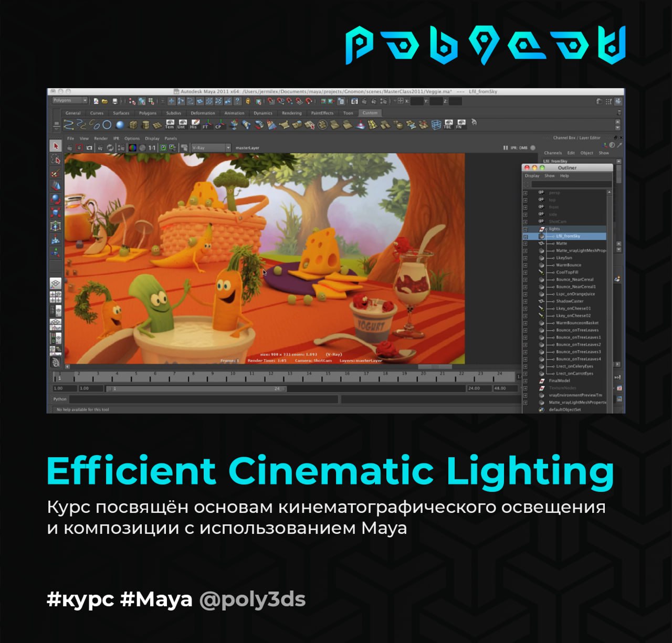Open the Polygons shelf tab
This screenshot has height=643, width=672.
point(148,113)
